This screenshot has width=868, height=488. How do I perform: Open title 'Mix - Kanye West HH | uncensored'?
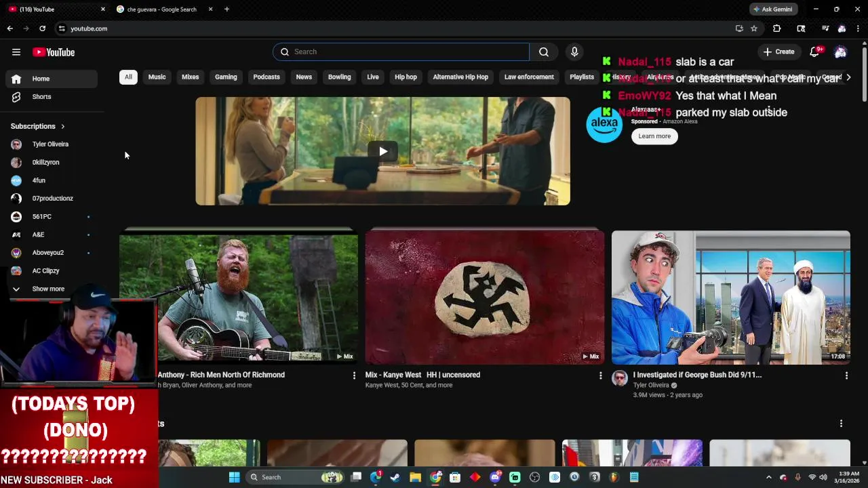[x=422, y=375]
